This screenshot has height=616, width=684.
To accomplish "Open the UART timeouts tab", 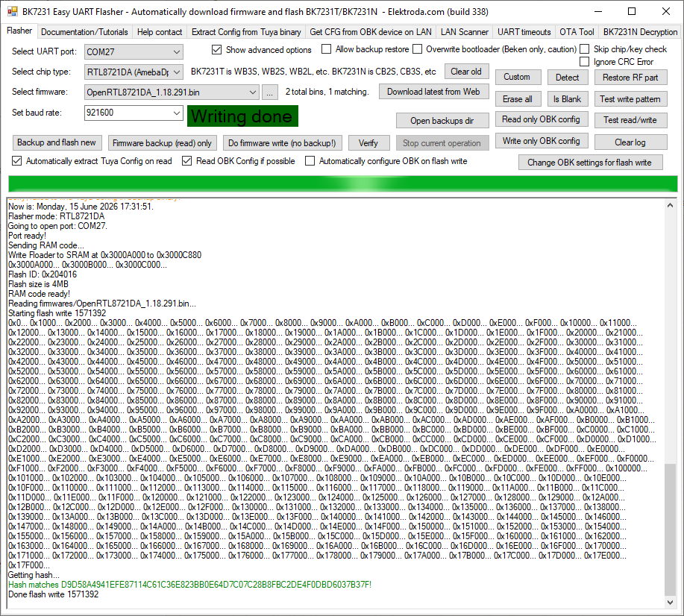I will [x=524, y=32].
